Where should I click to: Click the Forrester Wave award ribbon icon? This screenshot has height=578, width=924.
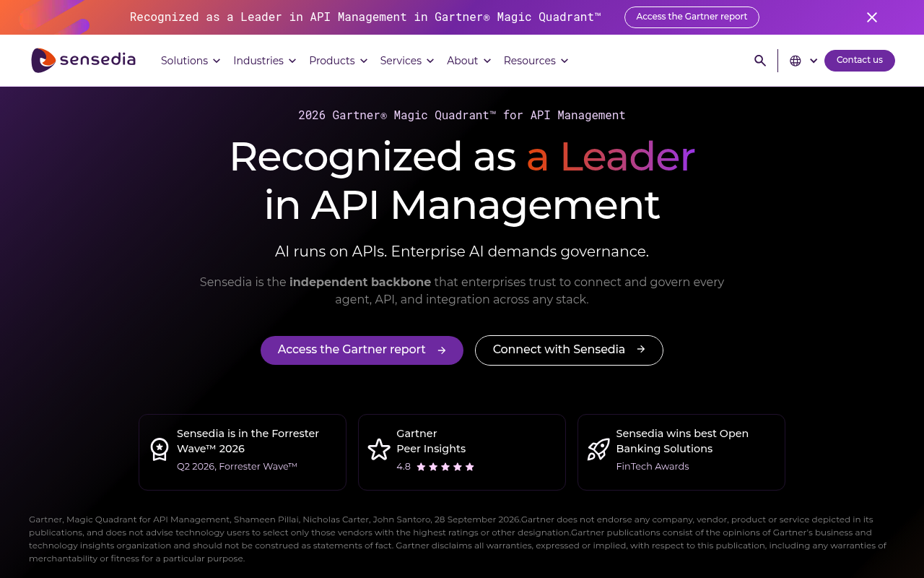click(160, 449)
